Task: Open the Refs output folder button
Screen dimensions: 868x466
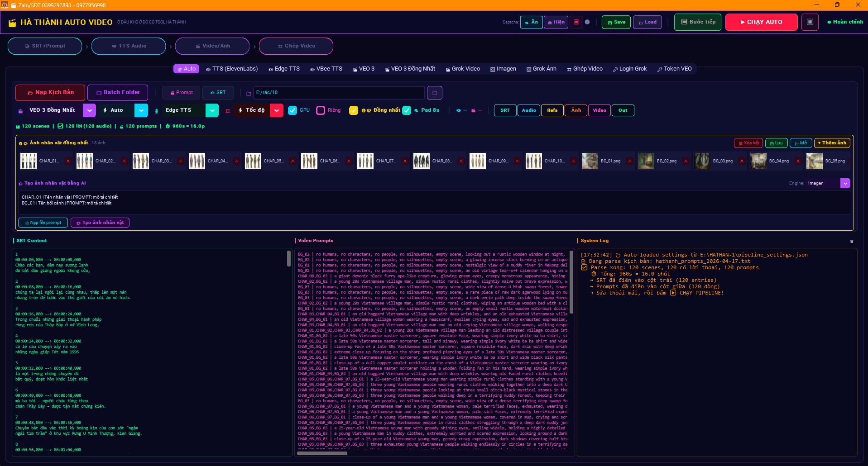Action: tap(552, 110)
